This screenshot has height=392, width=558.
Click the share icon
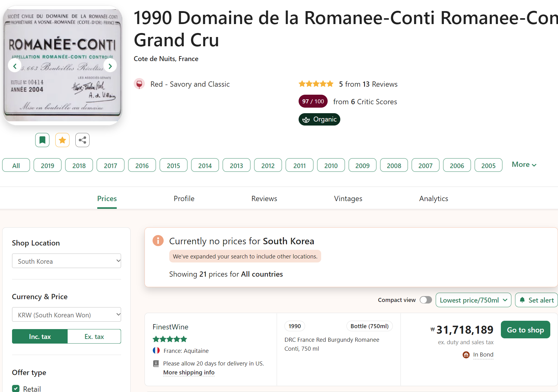click(82, 140)
